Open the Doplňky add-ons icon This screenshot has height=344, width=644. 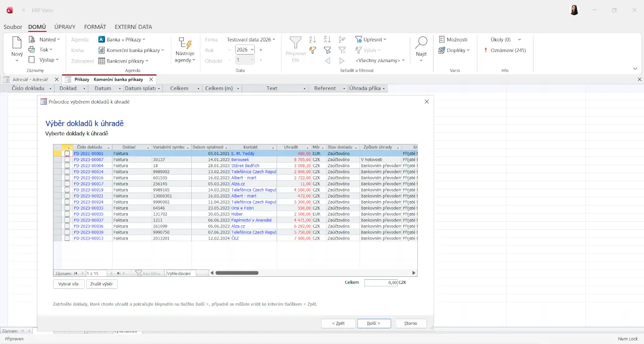coord(442,50)
